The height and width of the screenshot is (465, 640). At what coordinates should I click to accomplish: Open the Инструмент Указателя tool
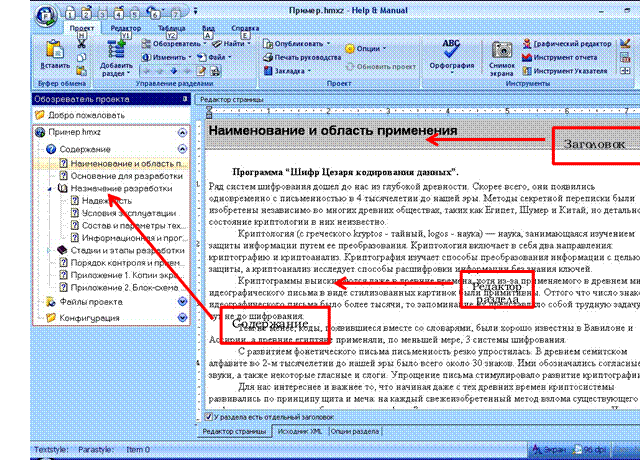(565, 71)
